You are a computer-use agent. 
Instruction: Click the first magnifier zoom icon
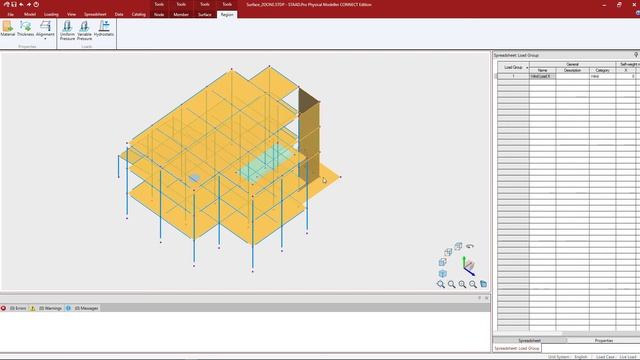point(441,284)
